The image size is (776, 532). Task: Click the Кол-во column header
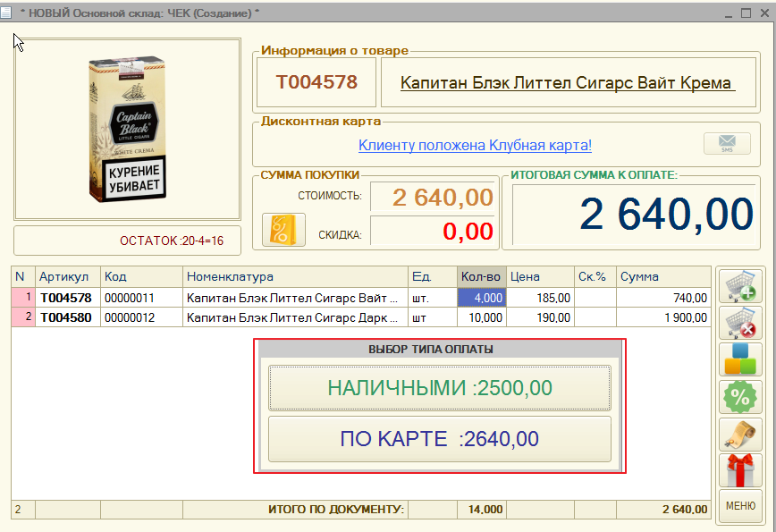pos(482,276)
